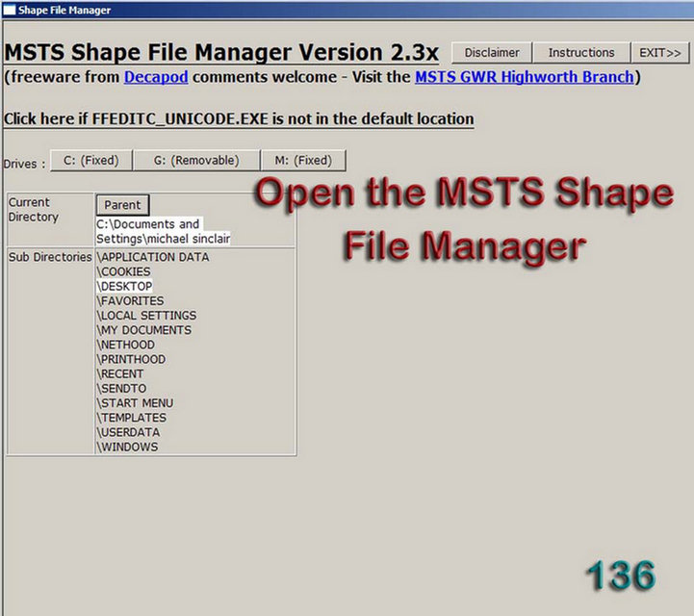Open the \RECENT subdirectory

120,374
